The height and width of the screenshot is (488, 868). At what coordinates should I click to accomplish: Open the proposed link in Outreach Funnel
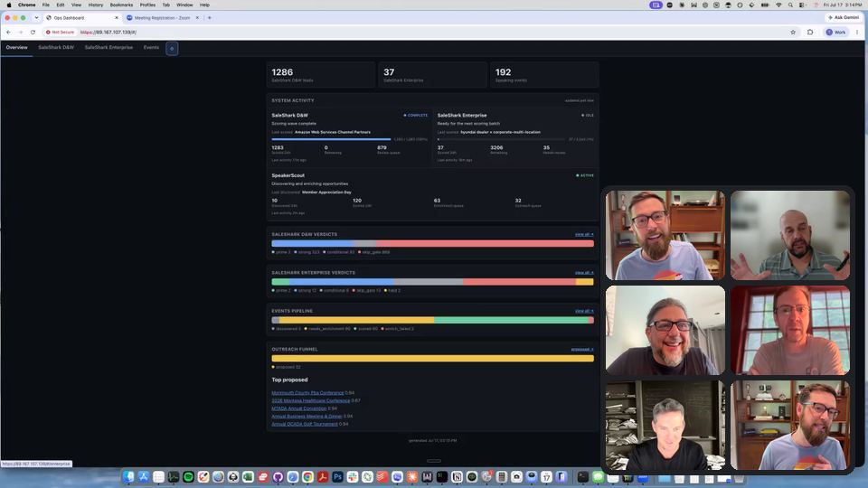[582, 350]
